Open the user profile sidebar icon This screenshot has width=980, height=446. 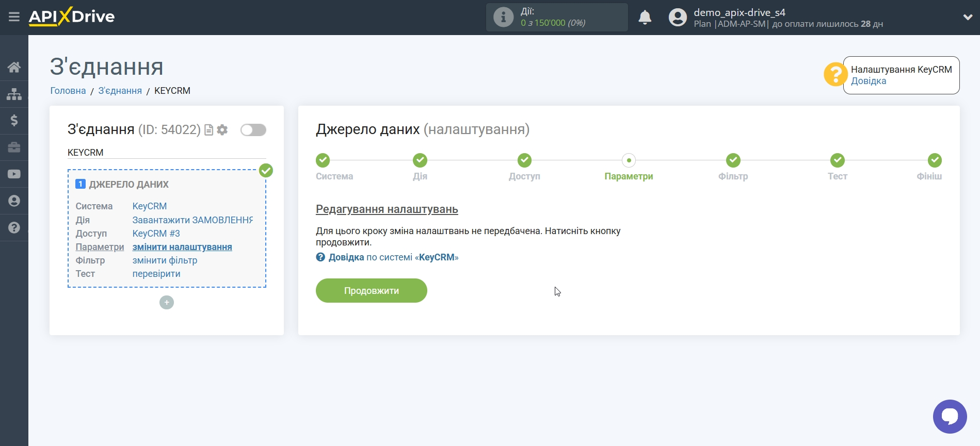coord(14,201)
